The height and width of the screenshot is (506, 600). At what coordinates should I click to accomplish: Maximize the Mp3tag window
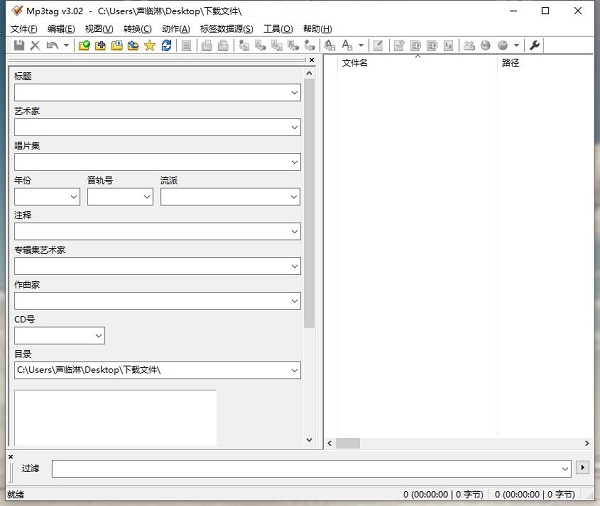pos(545,11)
